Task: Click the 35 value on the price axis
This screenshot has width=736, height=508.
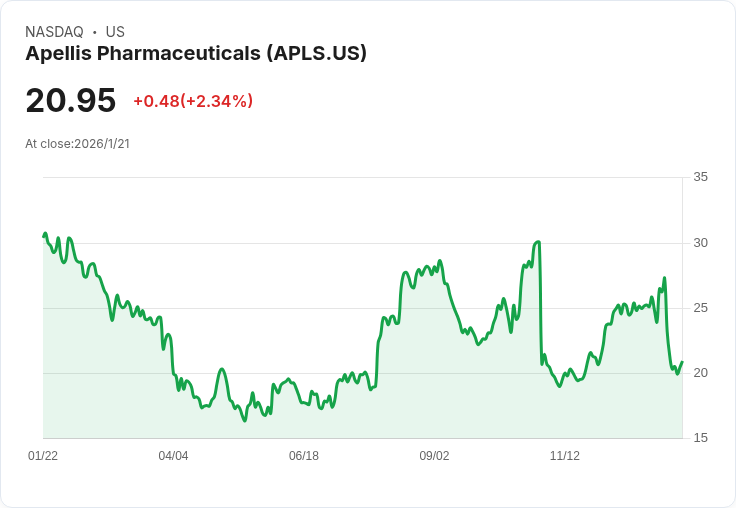Action: [700, 177]
